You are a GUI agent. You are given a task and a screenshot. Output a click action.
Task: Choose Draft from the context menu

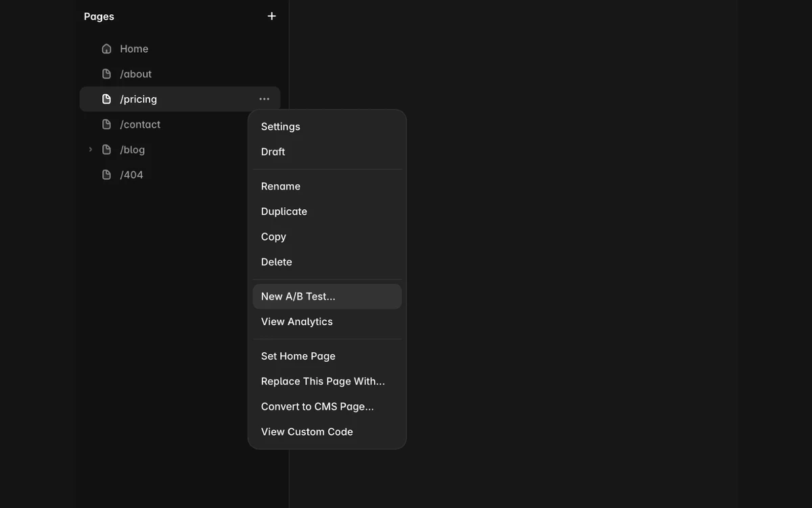[x=327, y=152]
